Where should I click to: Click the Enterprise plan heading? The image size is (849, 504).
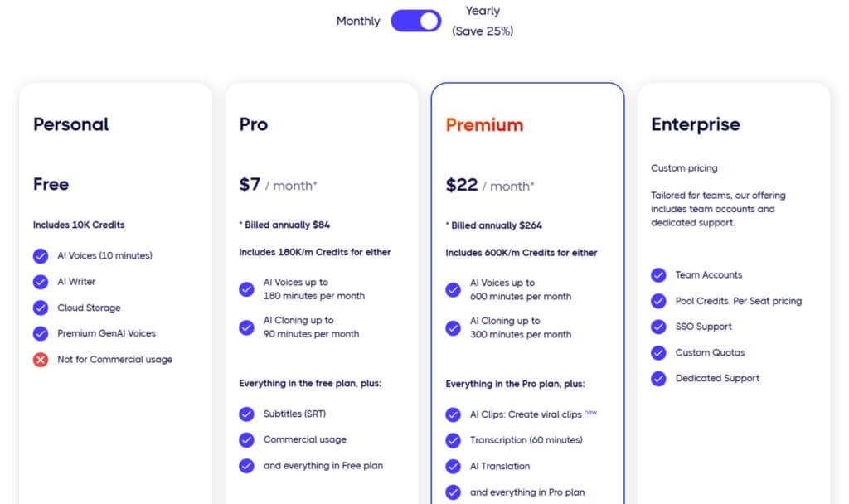tap(695, 124)
